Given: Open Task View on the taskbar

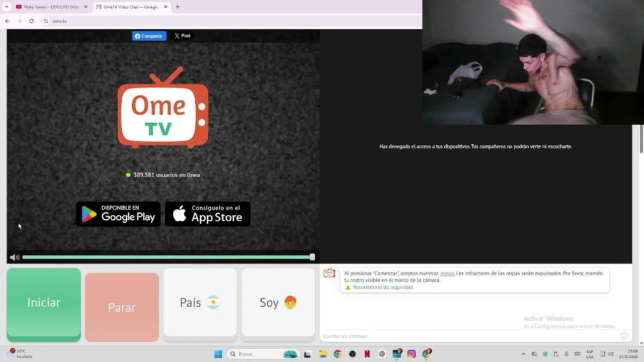Looking at the screenshot, I should click(x=307, y=354).
